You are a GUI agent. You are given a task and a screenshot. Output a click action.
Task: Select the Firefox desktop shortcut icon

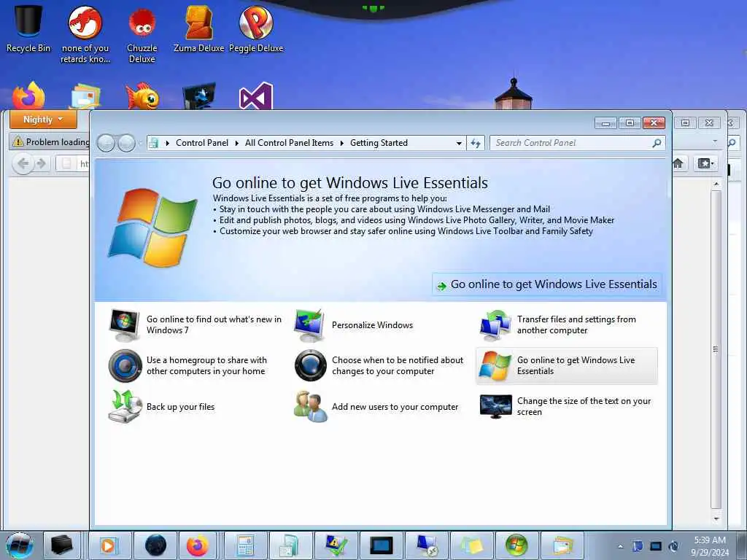pos(28,96)
